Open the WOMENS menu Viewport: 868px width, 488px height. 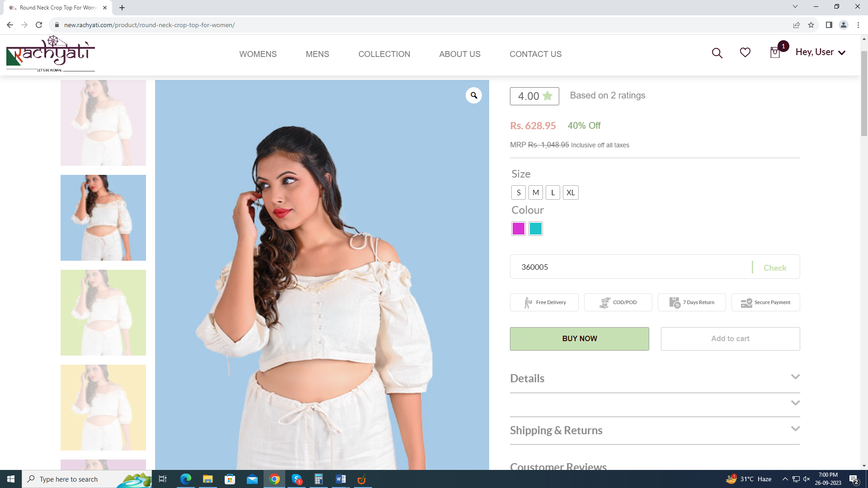coord(258,54)
